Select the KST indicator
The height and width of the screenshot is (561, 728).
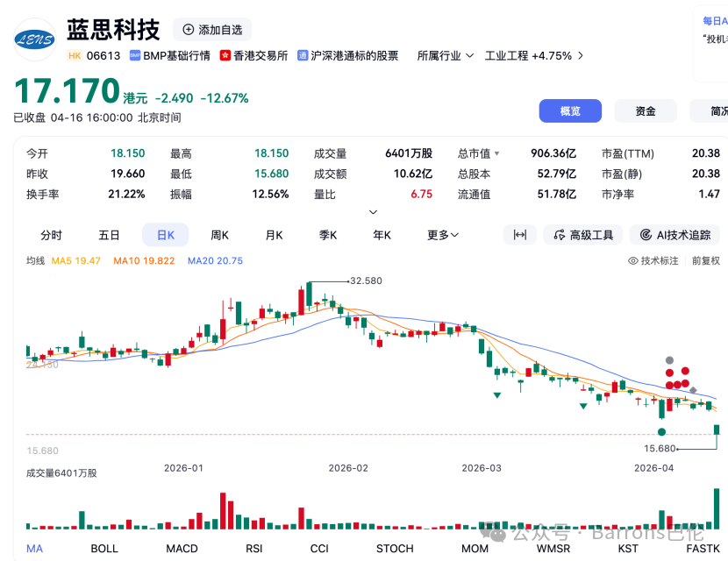628,549
